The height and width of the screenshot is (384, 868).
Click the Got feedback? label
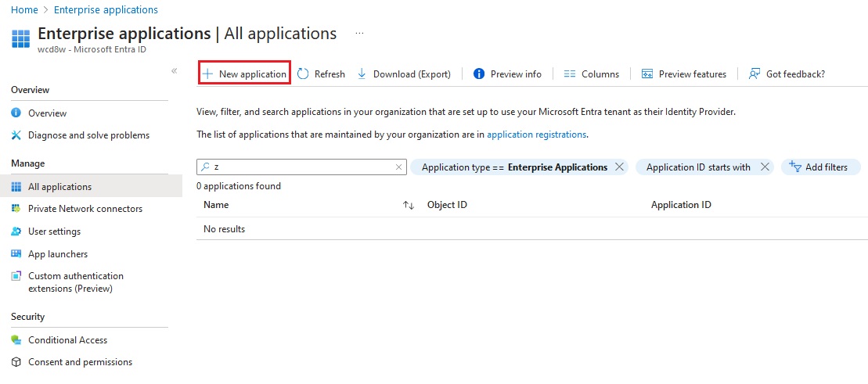pyautogui.click(x=795, y=74)
